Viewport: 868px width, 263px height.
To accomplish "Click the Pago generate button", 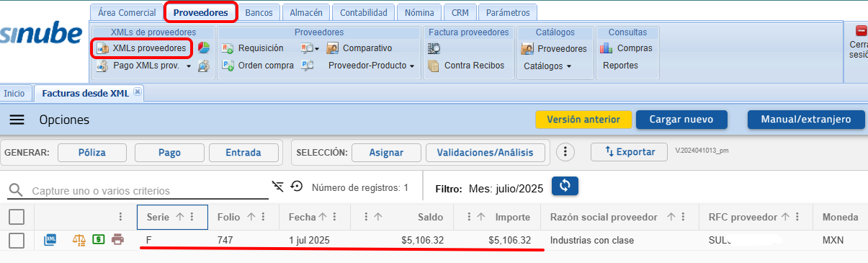I will (170, 152).
